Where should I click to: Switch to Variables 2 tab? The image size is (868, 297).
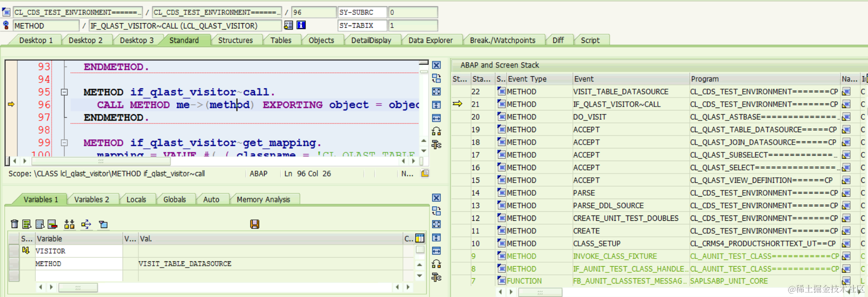coord(92,199)
